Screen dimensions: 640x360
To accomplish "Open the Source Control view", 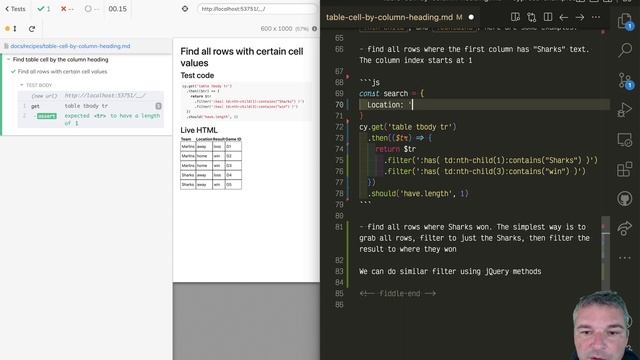I will click(x=625, y=80).
